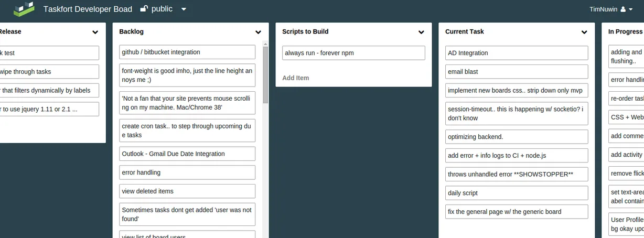
Task: Open the 'to use jquery 1.11 or 2.1' card
Action: tap(49, 109)
